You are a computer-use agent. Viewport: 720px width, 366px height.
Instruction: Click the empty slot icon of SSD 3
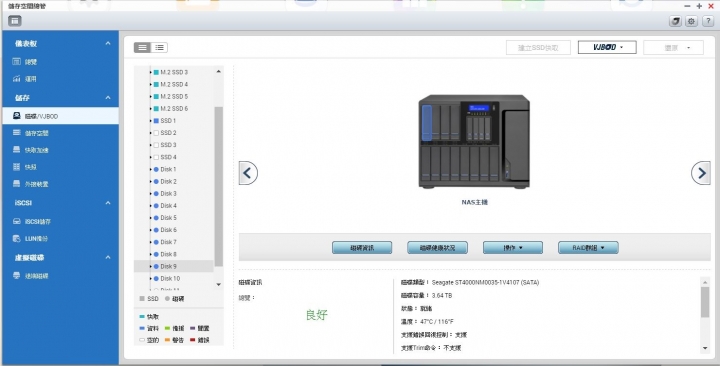(x=156, y=145)
